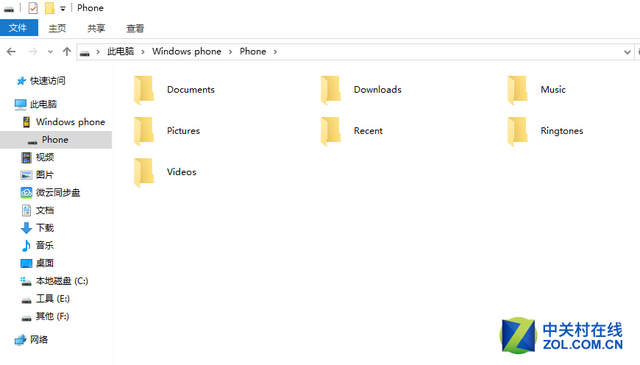Click the quick access star icon
The width and height of the screenshot is (640, 365).
[x=21, y=81]
